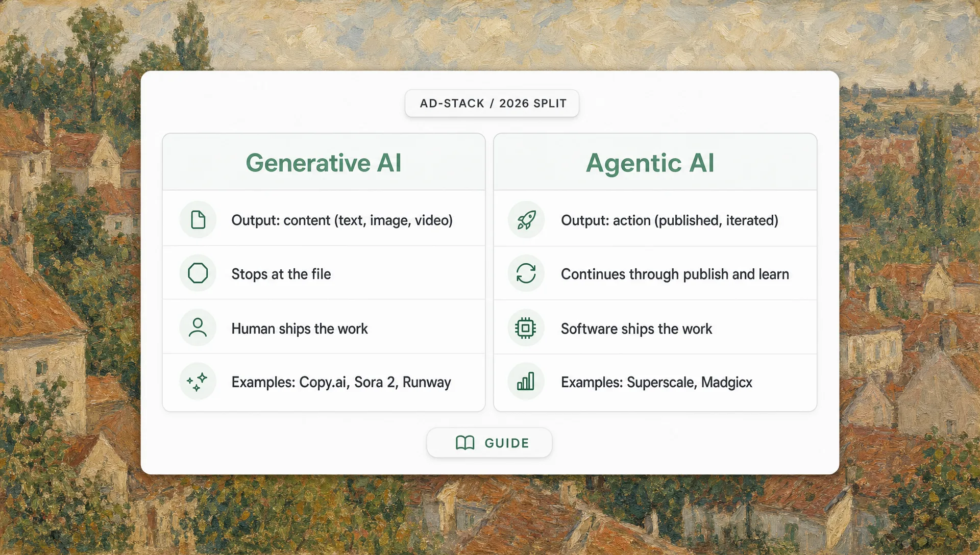The image size is (980, 555).
Task: Click text 'Examples: Superscale, Madgicx'
Action: [x=657, y=382]
